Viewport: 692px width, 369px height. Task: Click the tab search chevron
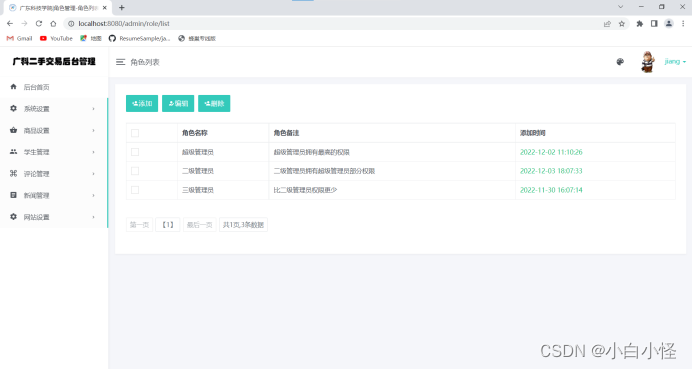[621, 7]
